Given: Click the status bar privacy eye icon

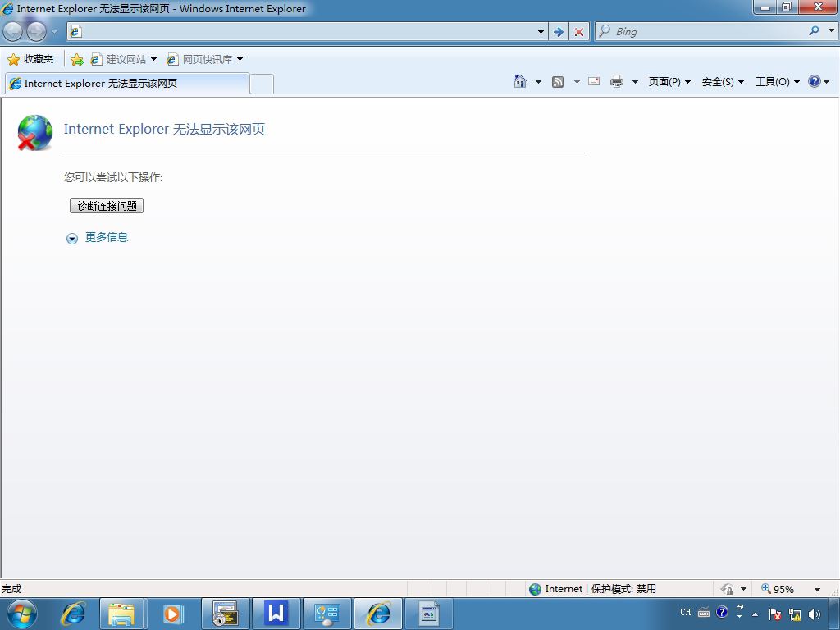Looking at the screenshot, I should 727,589.
